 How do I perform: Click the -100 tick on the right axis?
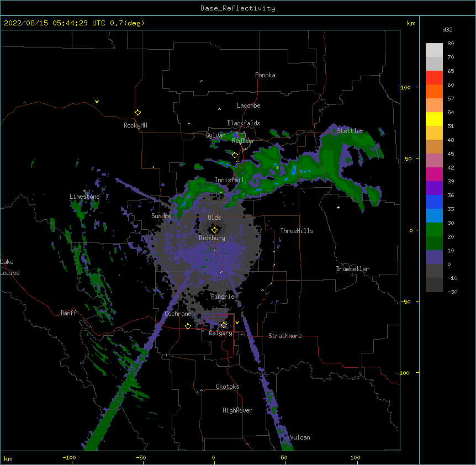pos(404,373)
